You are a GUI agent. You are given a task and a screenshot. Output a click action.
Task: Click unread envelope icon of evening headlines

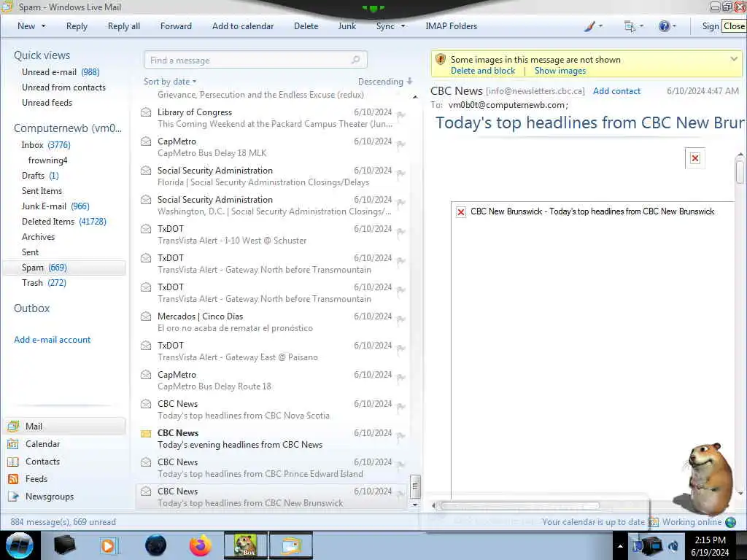pos(146,433)
